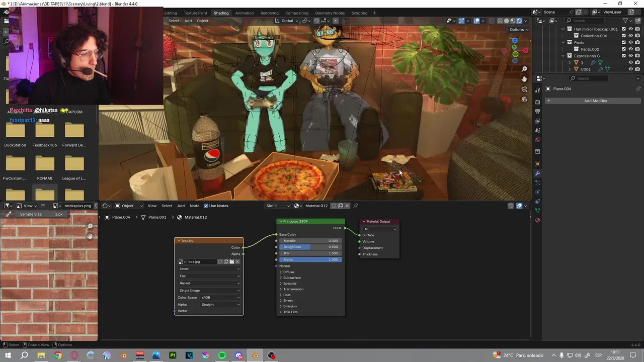The image size is (644, 362).
Task: Hide C001 object in viewport
Action: point(630,69)
